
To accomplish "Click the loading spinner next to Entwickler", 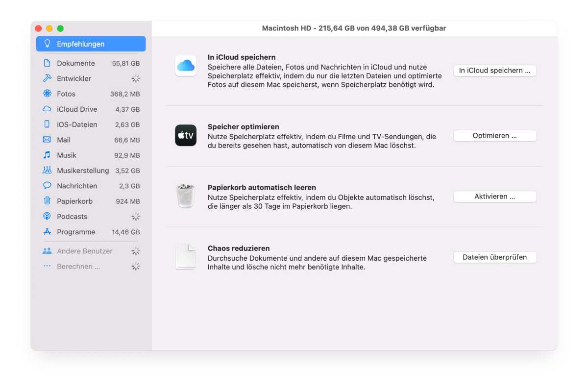I will click(x=136, y=78).
